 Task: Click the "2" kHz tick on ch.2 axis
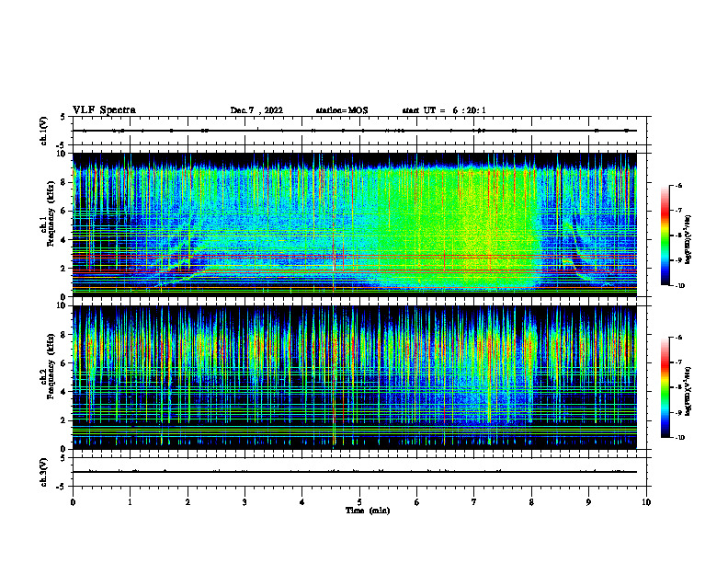pos(64,420)
